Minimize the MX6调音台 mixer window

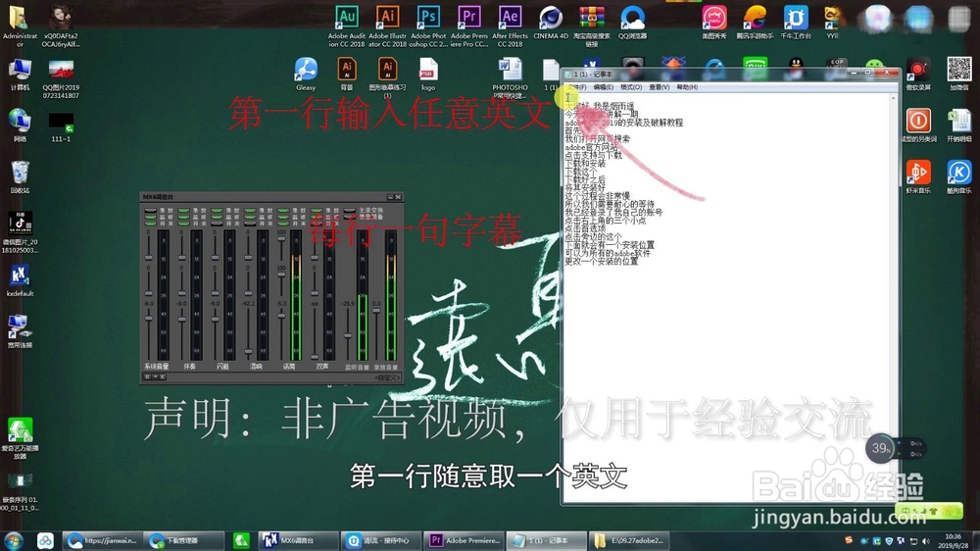(x=390, y=197)
